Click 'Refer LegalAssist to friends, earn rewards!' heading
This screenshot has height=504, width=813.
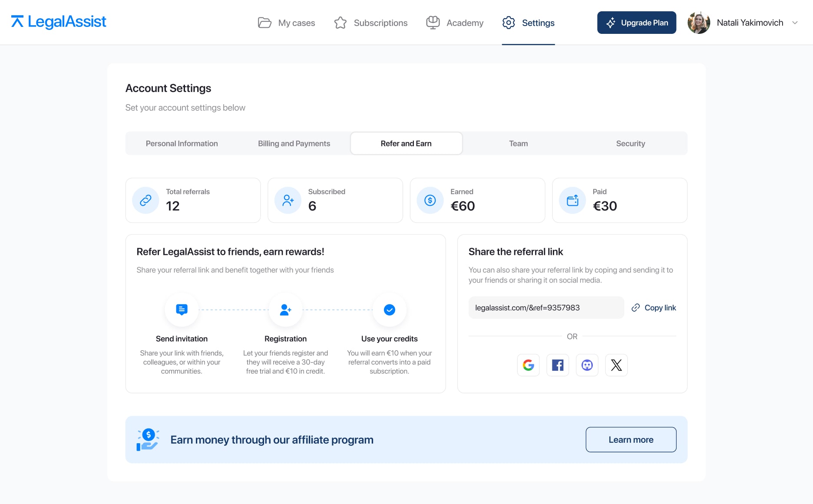click(x=230, y=251)
